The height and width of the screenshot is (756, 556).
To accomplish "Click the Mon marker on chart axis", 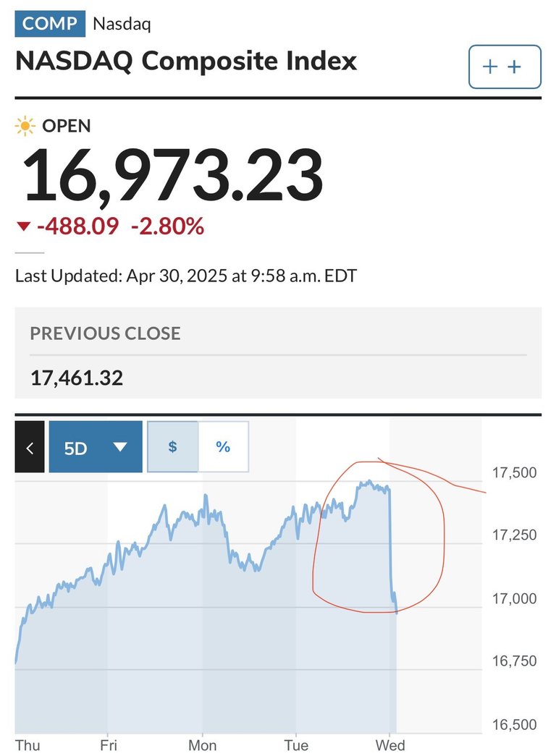I will [x=202, y=745].
